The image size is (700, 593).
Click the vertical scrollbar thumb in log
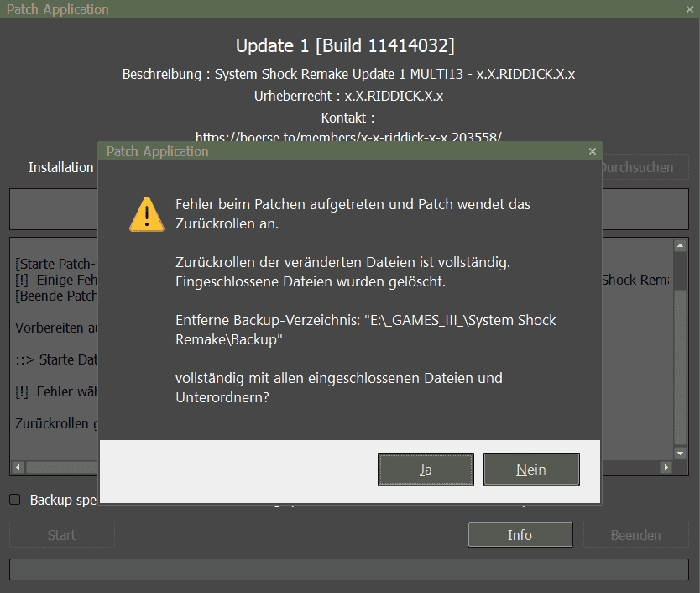tap(681, 367)
